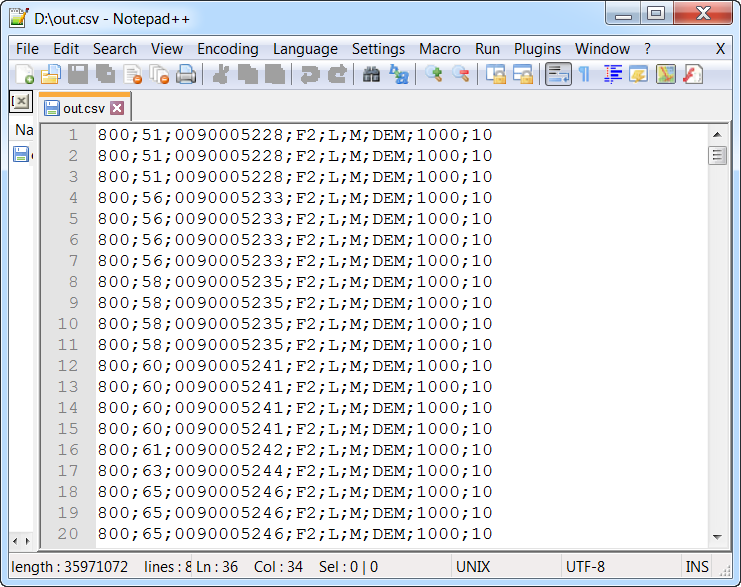Open the Settings menu
This screenshot has width=741, height=587.
(379, 49)
